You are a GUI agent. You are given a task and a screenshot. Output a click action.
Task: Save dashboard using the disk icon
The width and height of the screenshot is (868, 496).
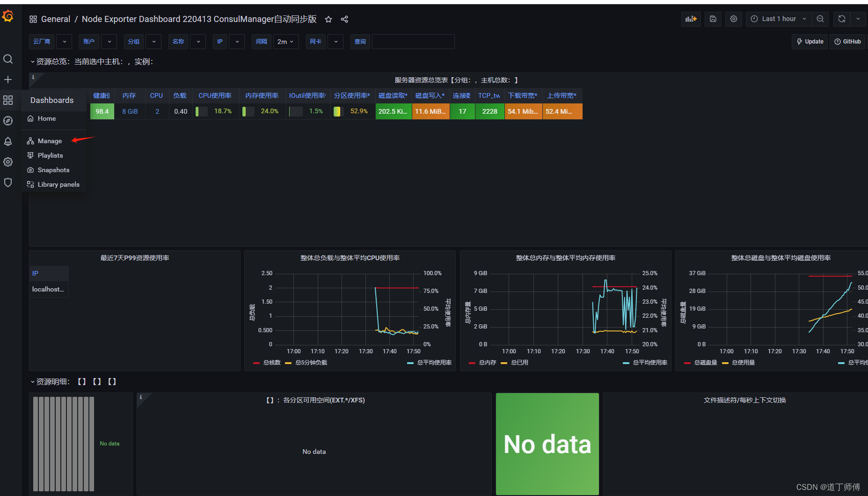(713, 19)
